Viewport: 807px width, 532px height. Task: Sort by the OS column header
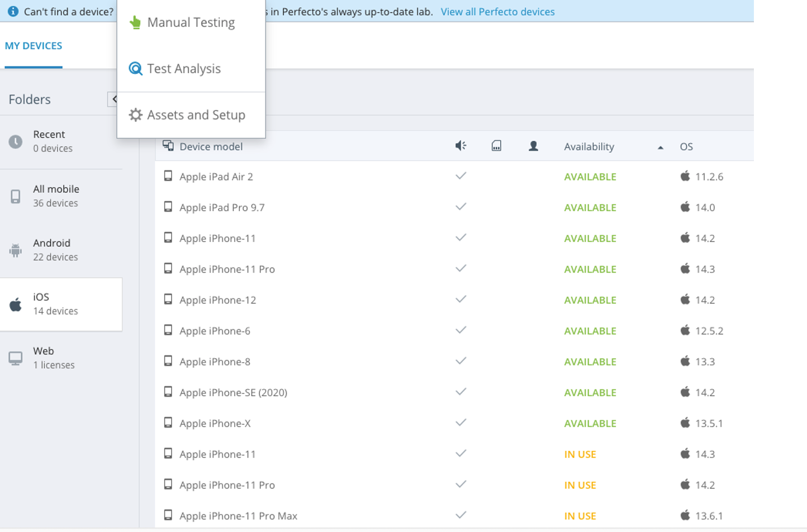click(x=686, y=146)
